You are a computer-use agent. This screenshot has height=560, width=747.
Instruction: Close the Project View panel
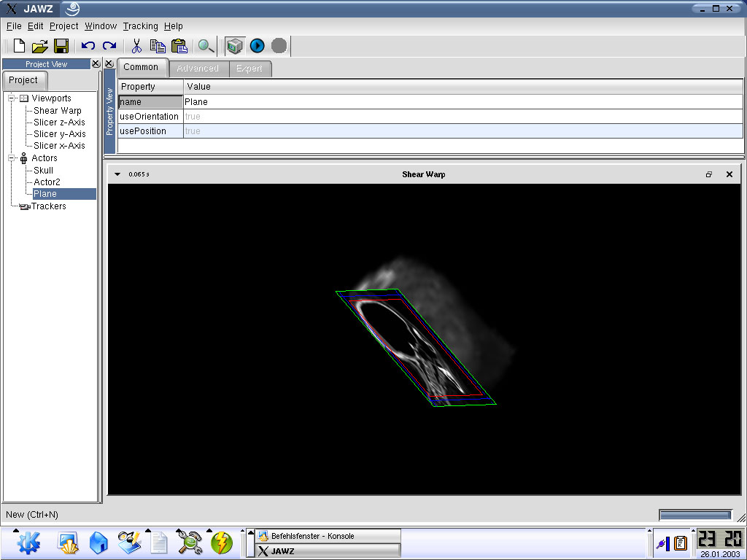pos(96,64)
